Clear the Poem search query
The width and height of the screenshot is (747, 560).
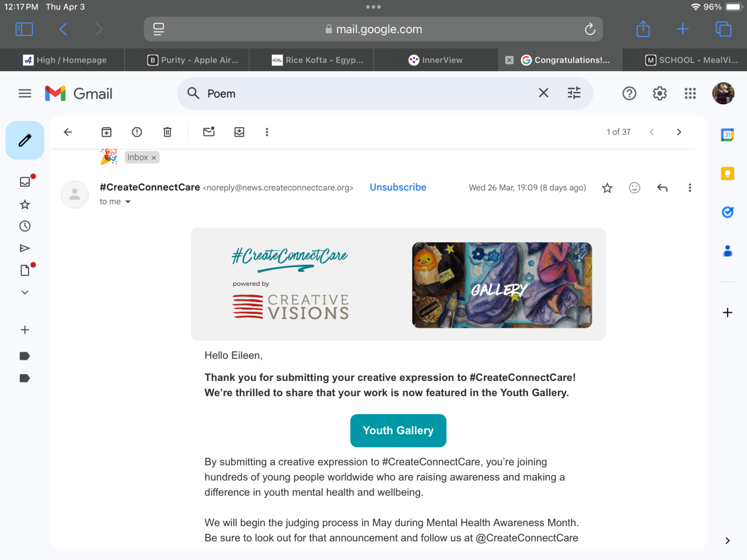tap(543, 93)
